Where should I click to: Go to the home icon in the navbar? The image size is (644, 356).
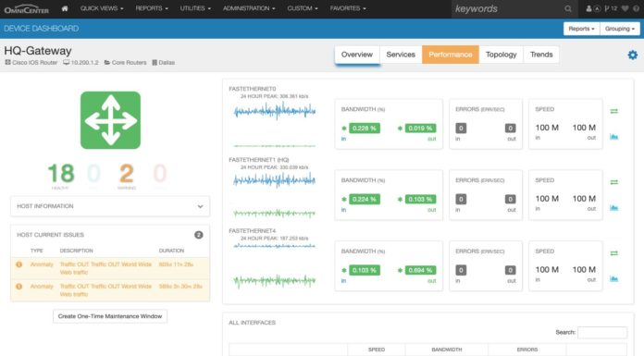coord(65,8)
